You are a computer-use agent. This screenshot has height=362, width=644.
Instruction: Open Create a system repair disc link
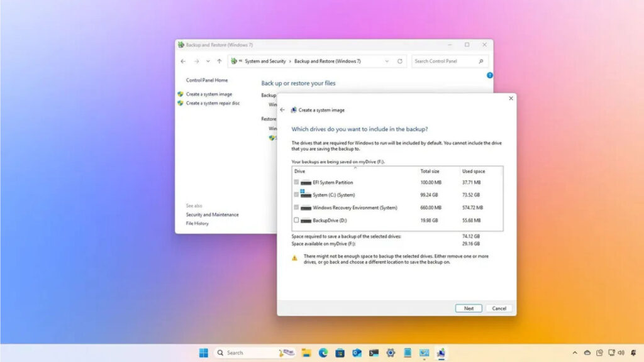[x=213, y=103]
